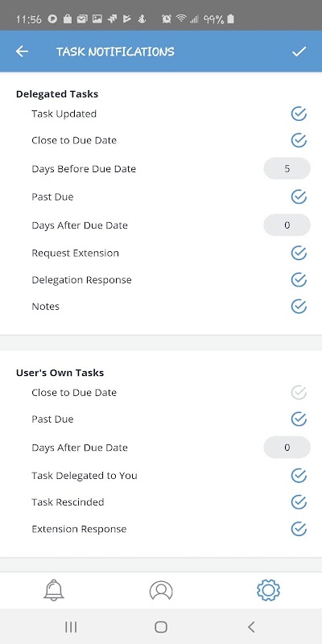
Task: Toggle delegated Past Due check
Action: click(299, 196)
